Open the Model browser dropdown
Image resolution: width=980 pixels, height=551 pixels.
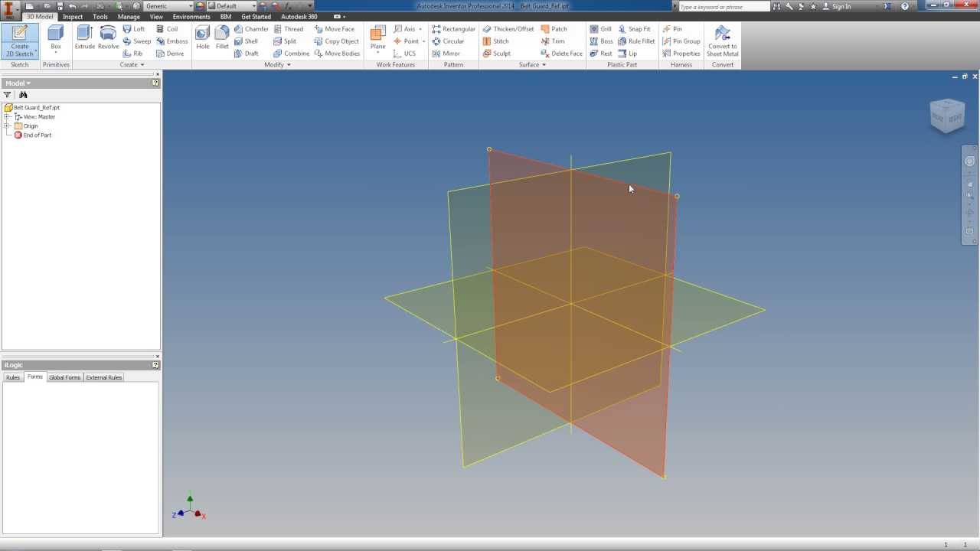pyautogui.click(x=18, y=83)
